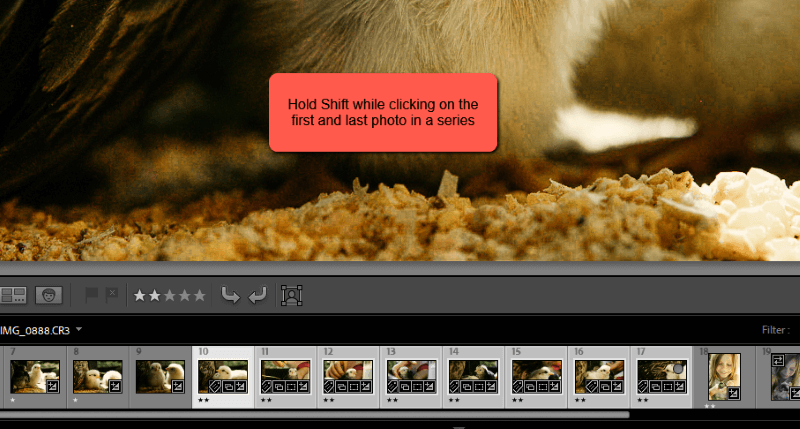Click develop adjustments badge on photo 11

click(303, 387)
